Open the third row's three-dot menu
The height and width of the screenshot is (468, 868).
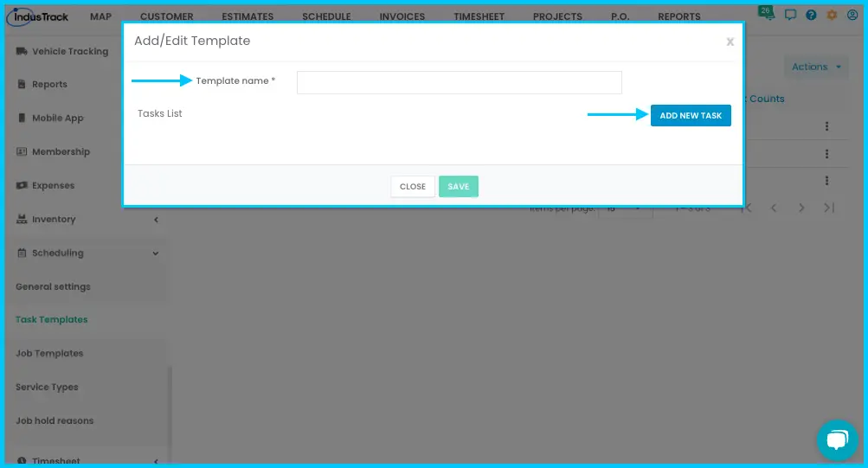tap(826, 180)
